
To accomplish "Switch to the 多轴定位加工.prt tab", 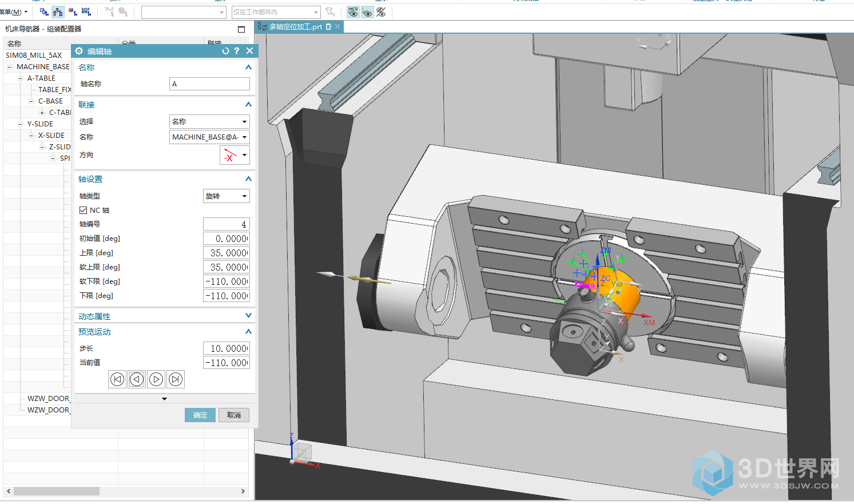I will [x=296, y=27].
